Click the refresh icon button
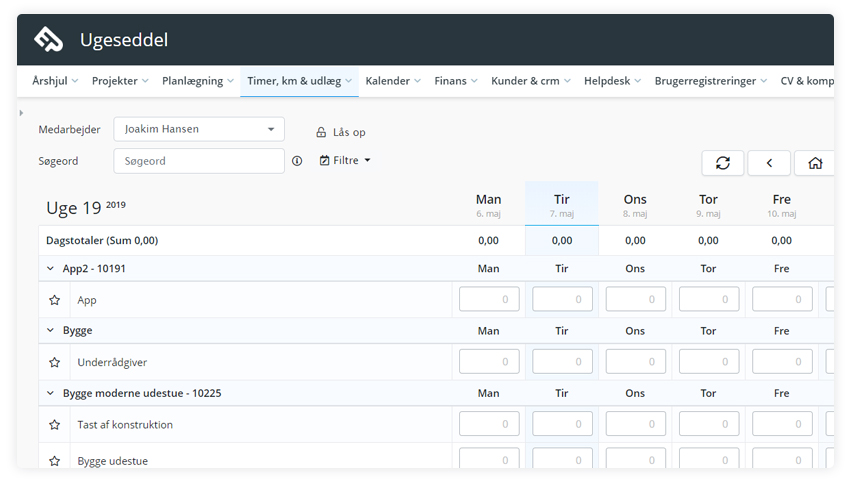Image resolution: width=850 pixels, height=482 pixels. point(723,163)
